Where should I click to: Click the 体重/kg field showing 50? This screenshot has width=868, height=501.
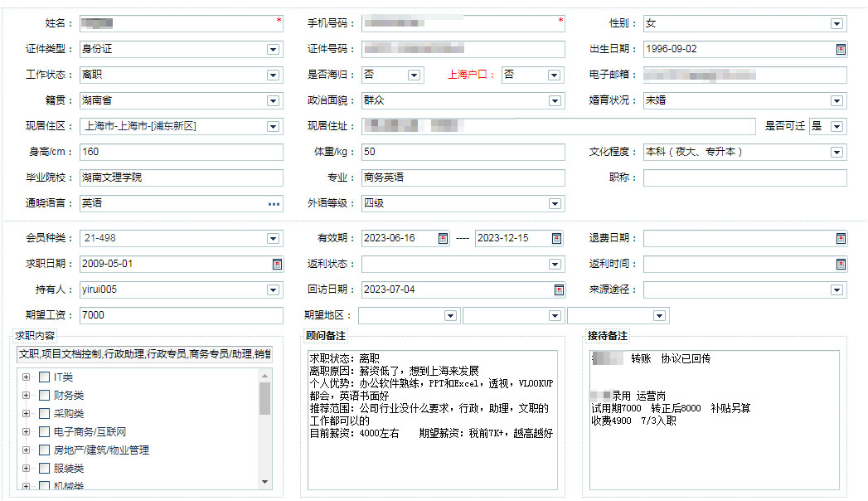click(463, 153)
